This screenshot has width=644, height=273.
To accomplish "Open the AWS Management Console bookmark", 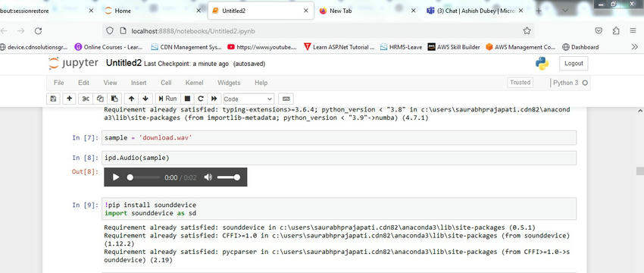I will coord(521,47).
